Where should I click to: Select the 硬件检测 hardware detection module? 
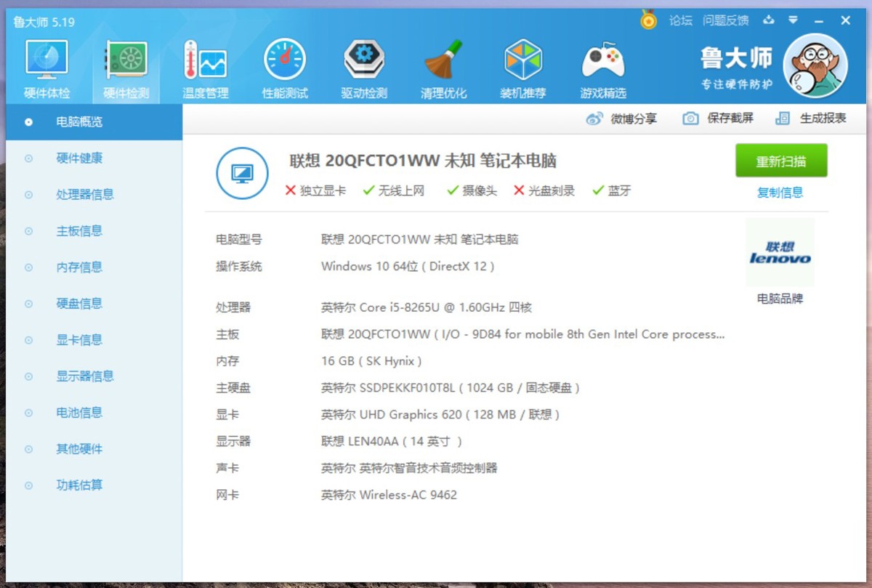(126, 70)
